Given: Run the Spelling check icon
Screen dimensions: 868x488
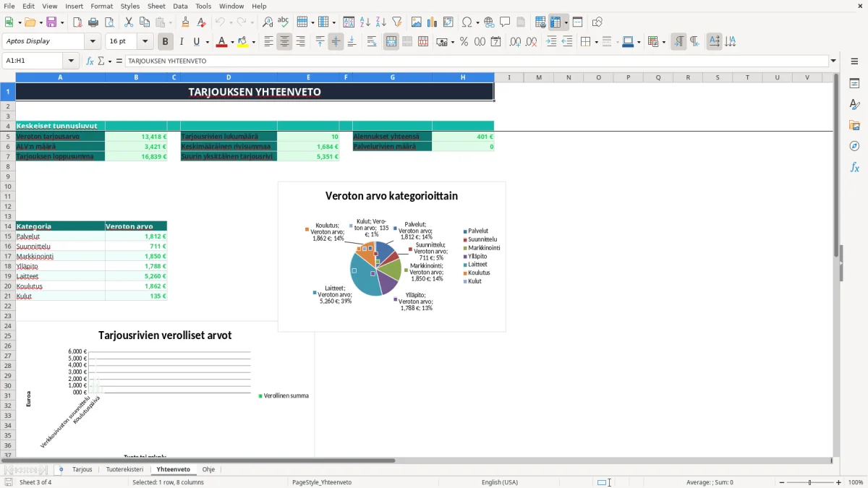Looking at the screenshot, I should coord(284,22).
